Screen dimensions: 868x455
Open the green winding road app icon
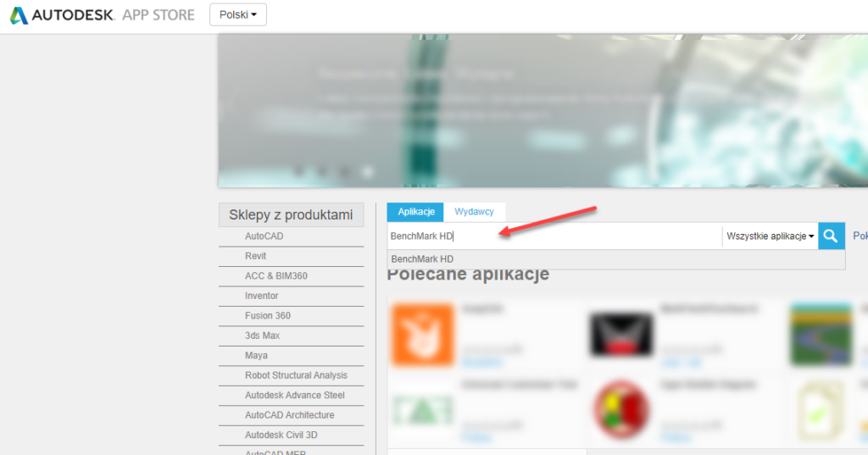pyautogui.click(x=820, y=335)
